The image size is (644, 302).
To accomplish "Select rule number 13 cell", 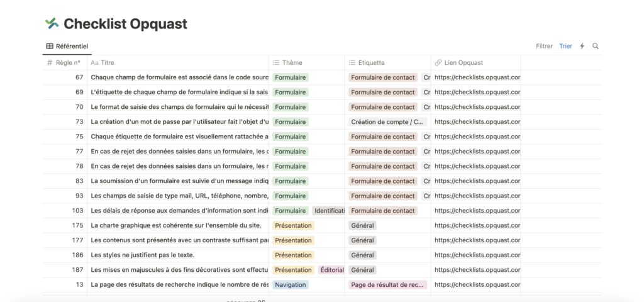I will click(x=65, y=284).
